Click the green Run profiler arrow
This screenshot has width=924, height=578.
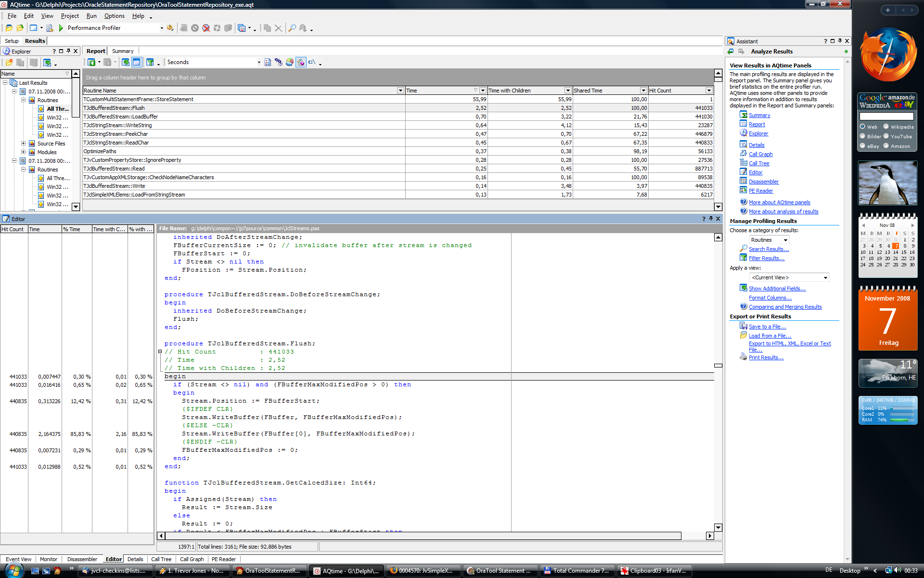tap(61, 28)
